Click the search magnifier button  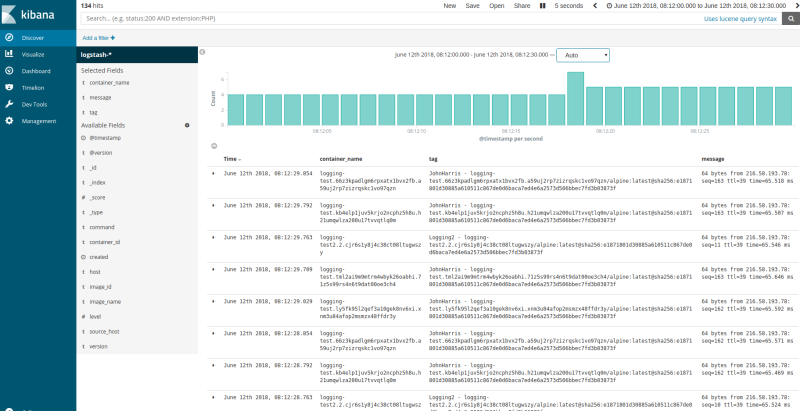790,18
